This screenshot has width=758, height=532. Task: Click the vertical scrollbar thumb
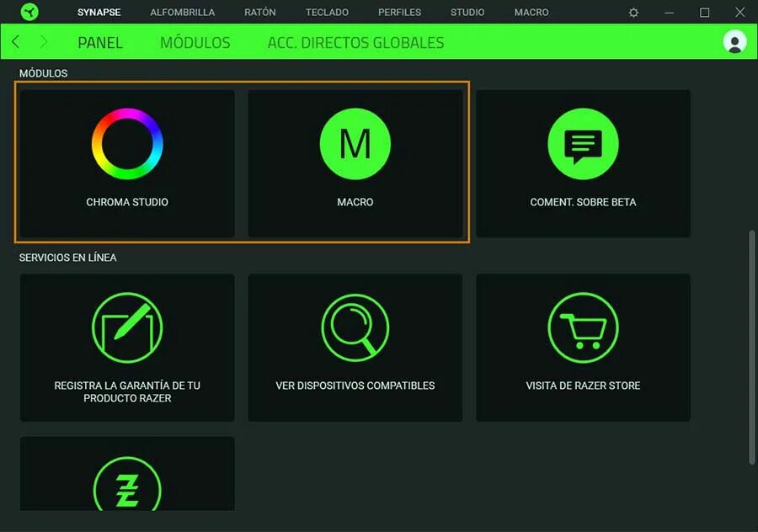click(752, 348)
